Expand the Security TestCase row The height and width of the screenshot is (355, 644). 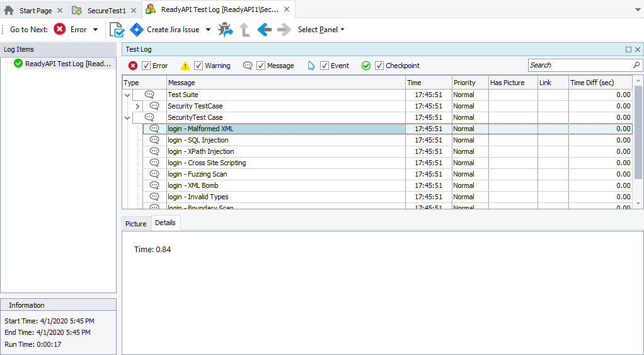pyautogui.click(x=137, y=106)
